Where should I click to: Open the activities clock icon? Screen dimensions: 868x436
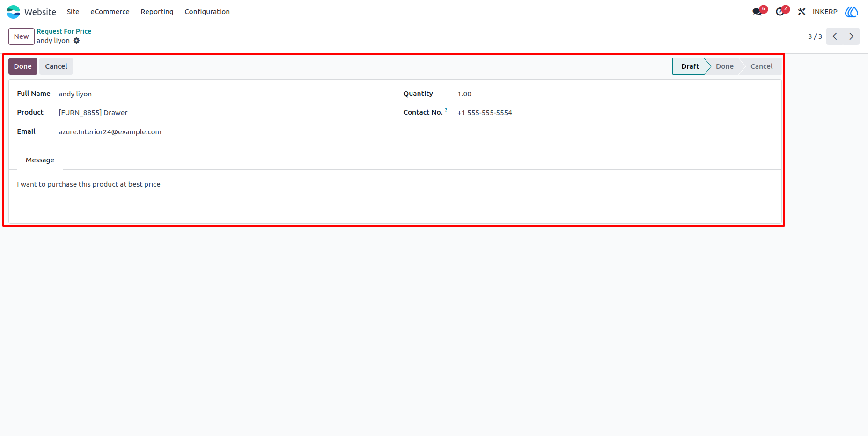(780, 12)
